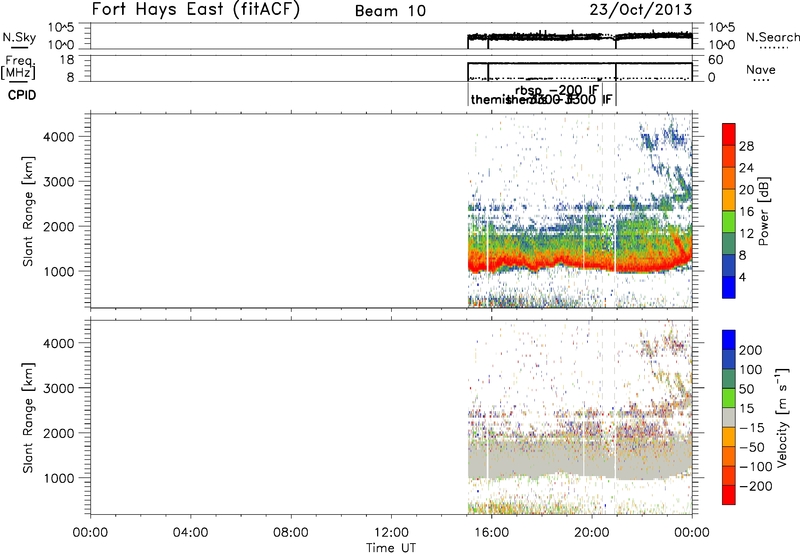
Task: Click the 'Beam 10' label
Action: [x=390, y=11]
